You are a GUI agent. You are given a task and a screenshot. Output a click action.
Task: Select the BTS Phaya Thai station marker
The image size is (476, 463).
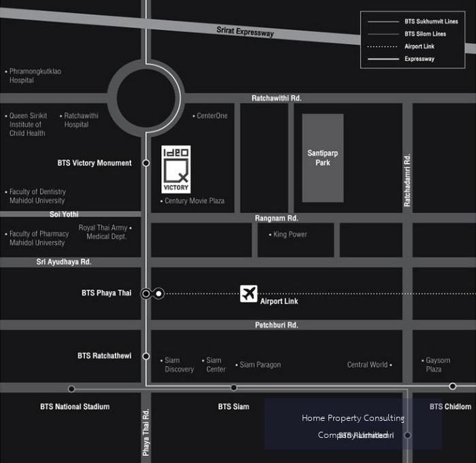(146, 294)
